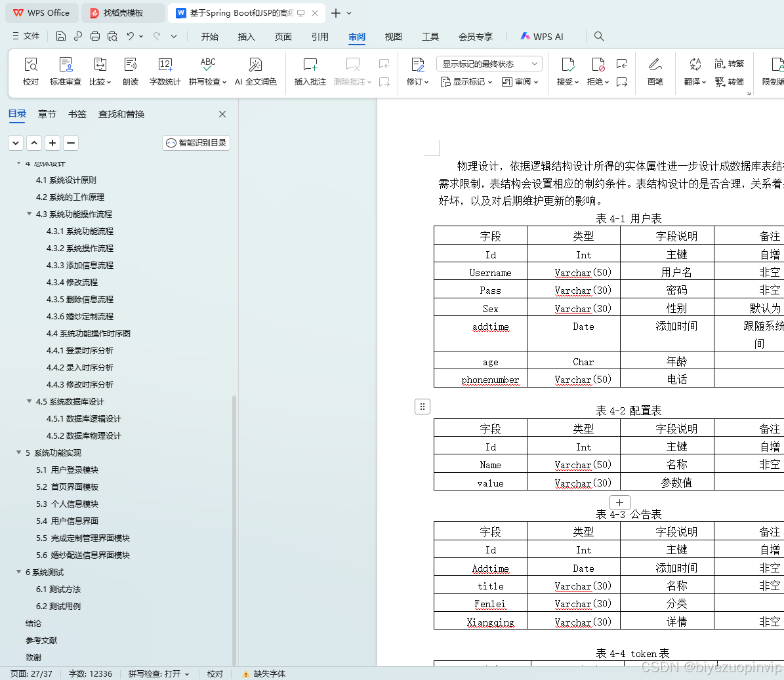This screenshot has width=784, height=680.
Task: Convert text with 转繁 button
Action: pos(730,64)
